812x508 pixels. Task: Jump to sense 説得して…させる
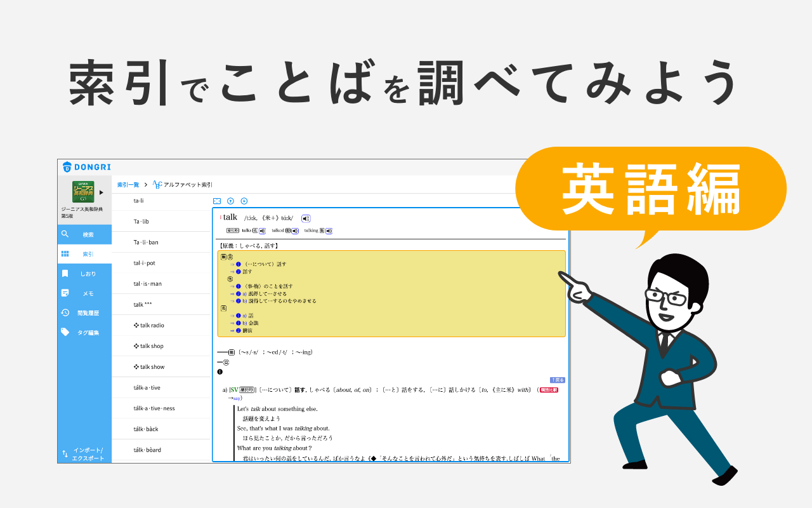tap(259, 294)
